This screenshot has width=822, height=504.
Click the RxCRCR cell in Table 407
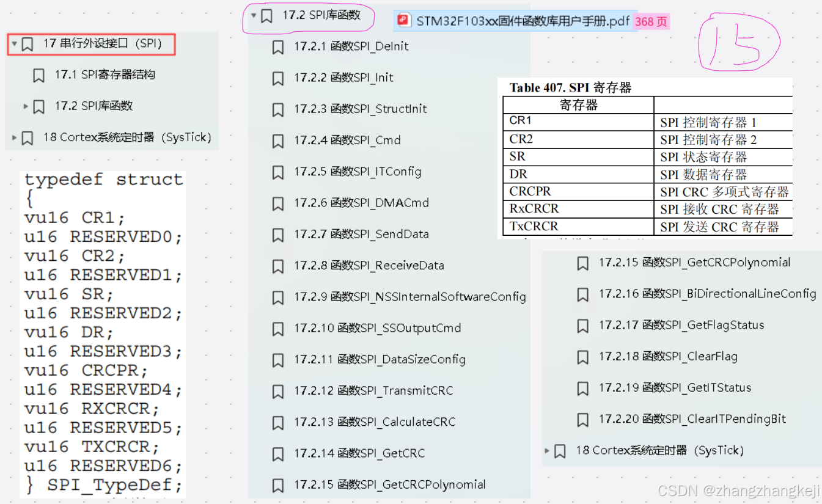(578, 209)
